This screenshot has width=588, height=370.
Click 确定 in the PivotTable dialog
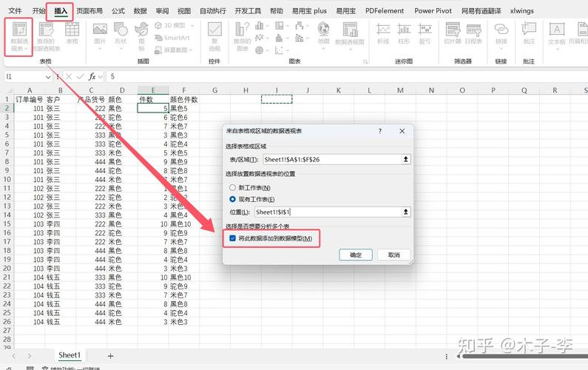point(356,255)
